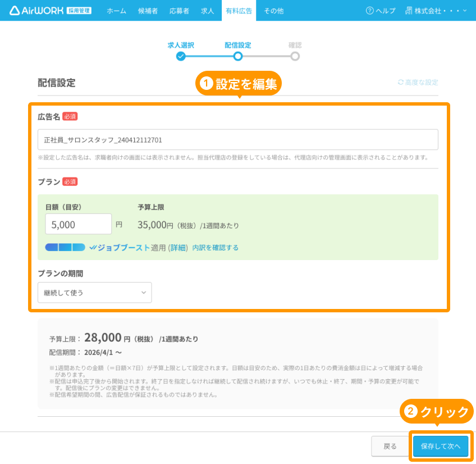The width and height of the screenshot is (476, 464).
Task: Click the 28,000 円 summary amount
Action: [107, 337]
